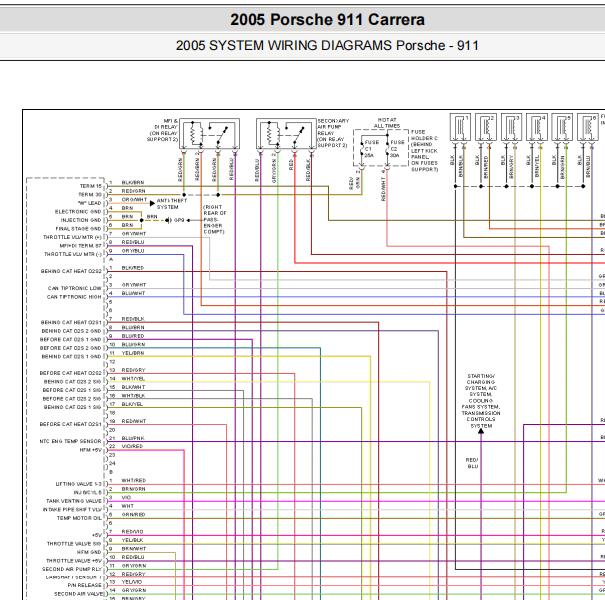Image resolution: width=605 pixels, height=600 pixels.
Task: Click the 'BEHIND CAT O2S 2 GND' label
Action: tap(71, 331)
